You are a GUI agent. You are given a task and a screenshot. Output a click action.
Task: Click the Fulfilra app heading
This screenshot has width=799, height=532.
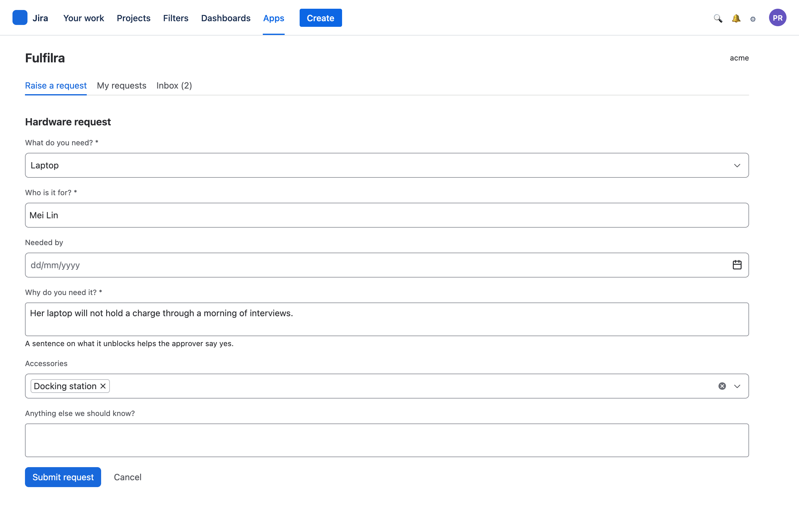(x=45, y=58)
